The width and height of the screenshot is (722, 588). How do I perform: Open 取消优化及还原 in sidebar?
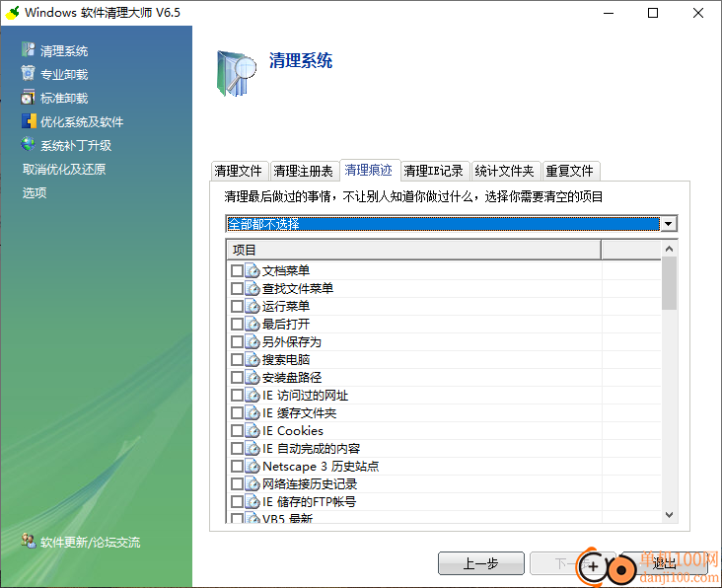(x=64, y=169)
